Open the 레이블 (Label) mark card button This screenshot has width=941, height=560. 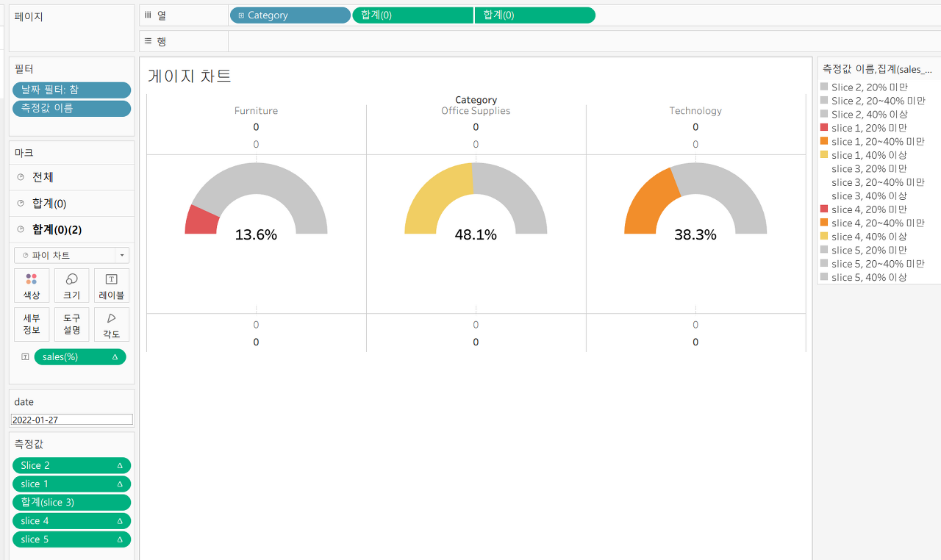[111, 286]
